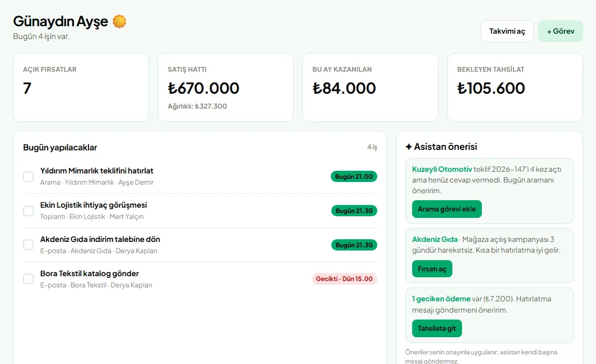Image resolution: width=596 pixels, height=364 pixels.
Task: Open the Akdeniz Gıda link in suggestions
Action: click(x=435, y=239)
